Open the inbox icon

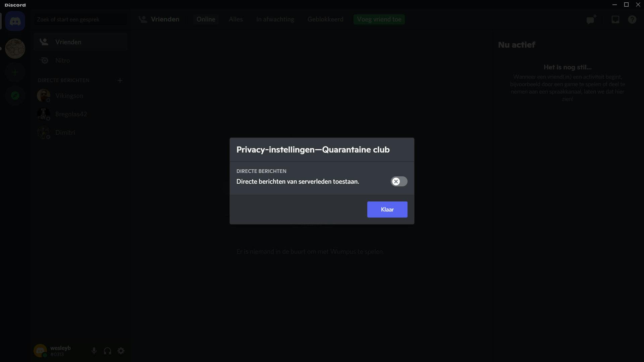(615, 19)
